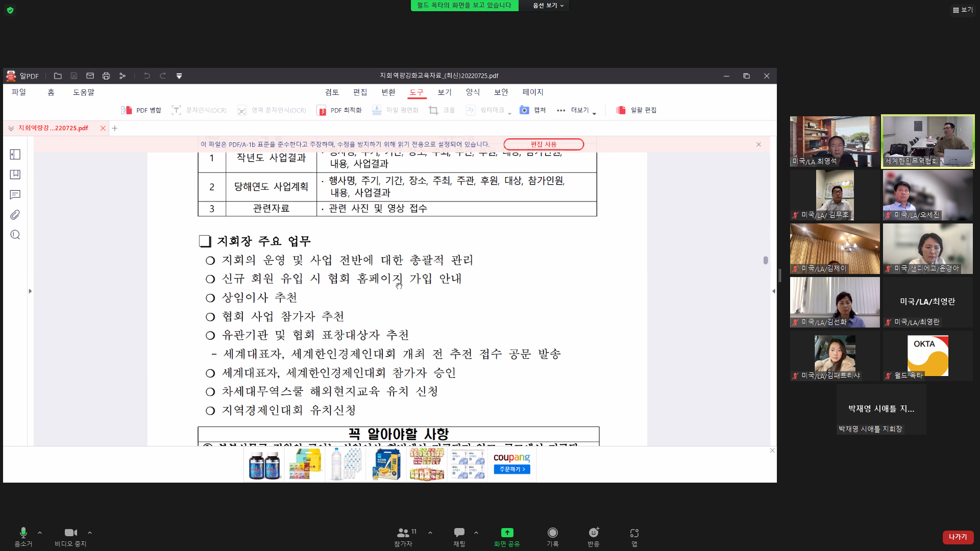Open the 파일 menu
980x551 pixels.
19,92
